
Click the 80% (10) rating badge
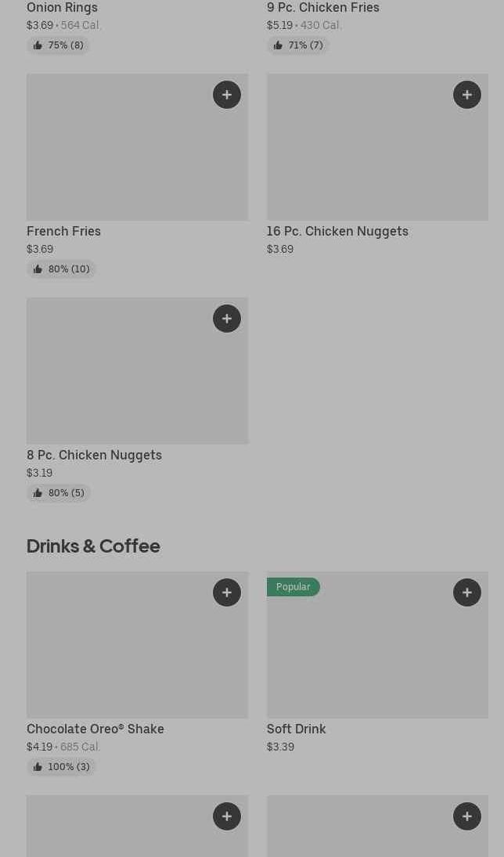61,269
